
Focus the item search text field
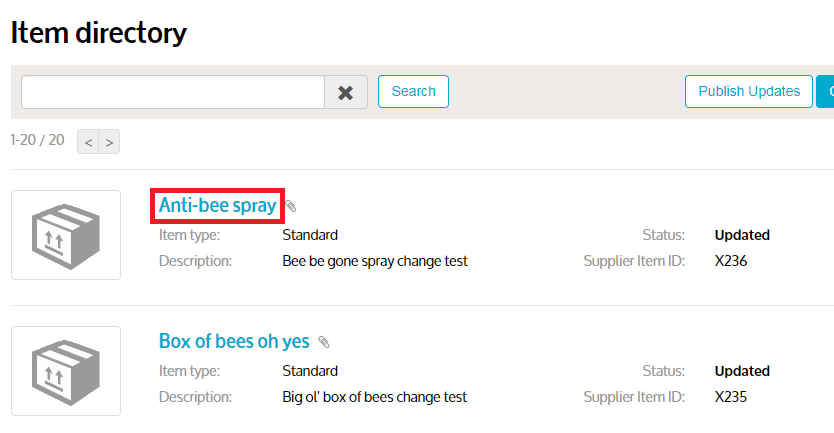click(x=173, y=92)
